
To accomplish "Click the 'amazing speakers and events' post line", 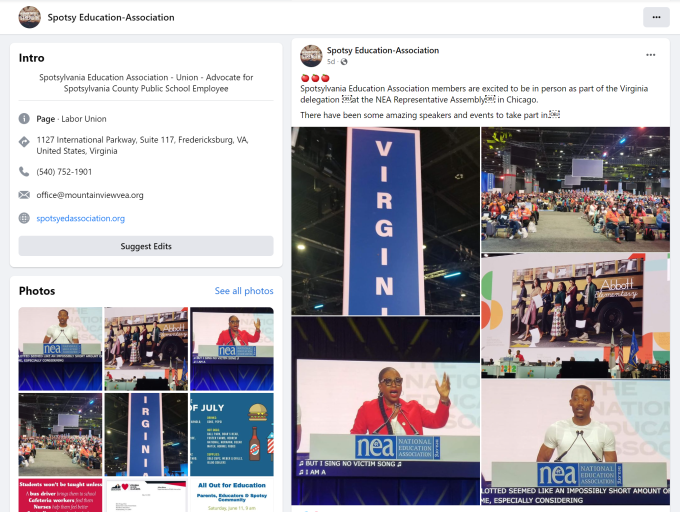I will click(x=430, y=115).
